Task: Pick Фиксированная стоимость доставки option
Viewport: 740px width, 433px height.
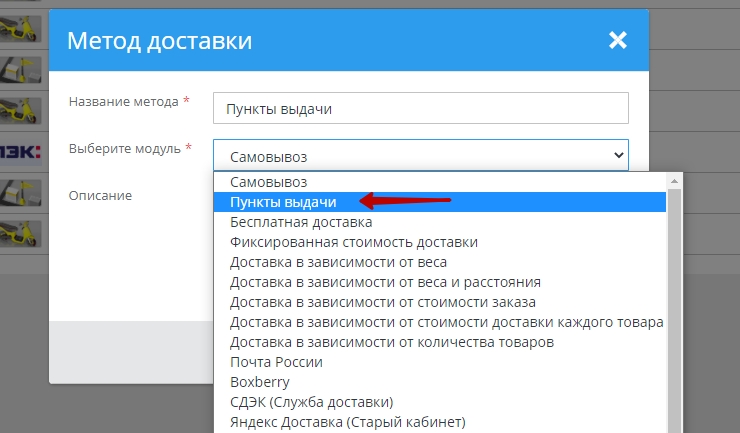Action: click(353, 242)
